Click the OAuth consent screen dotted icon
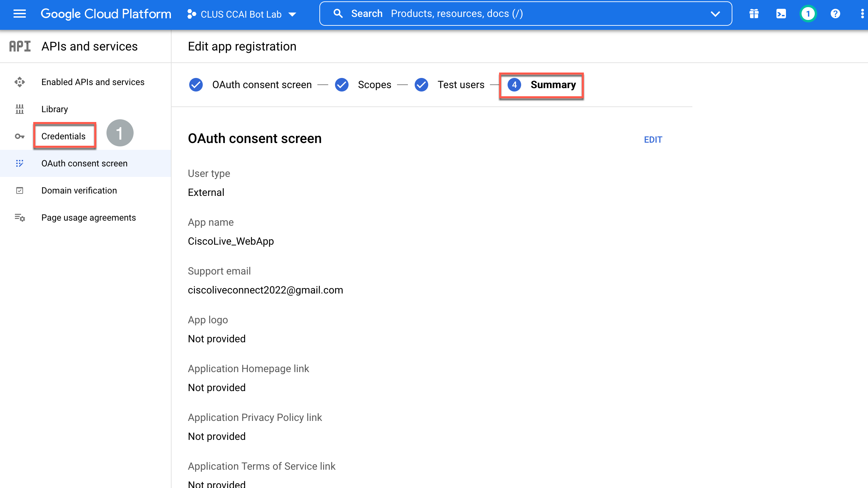868x488 pixels. coord(20,163)
